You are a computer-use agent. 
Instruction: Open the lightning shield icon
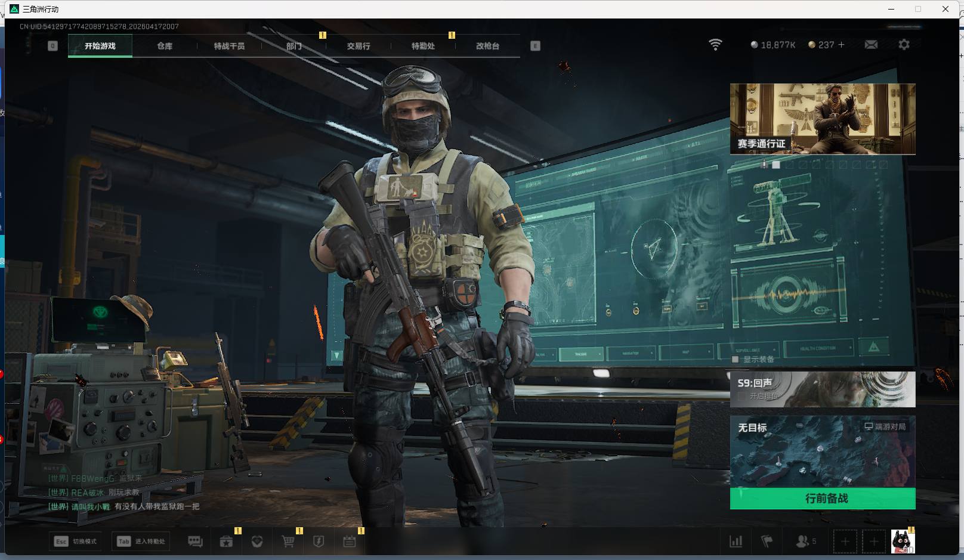point(319,542)
